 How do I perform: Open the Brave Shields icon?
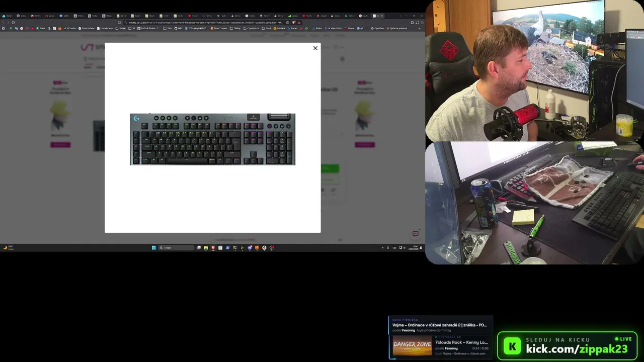click(x=294, y=22)
